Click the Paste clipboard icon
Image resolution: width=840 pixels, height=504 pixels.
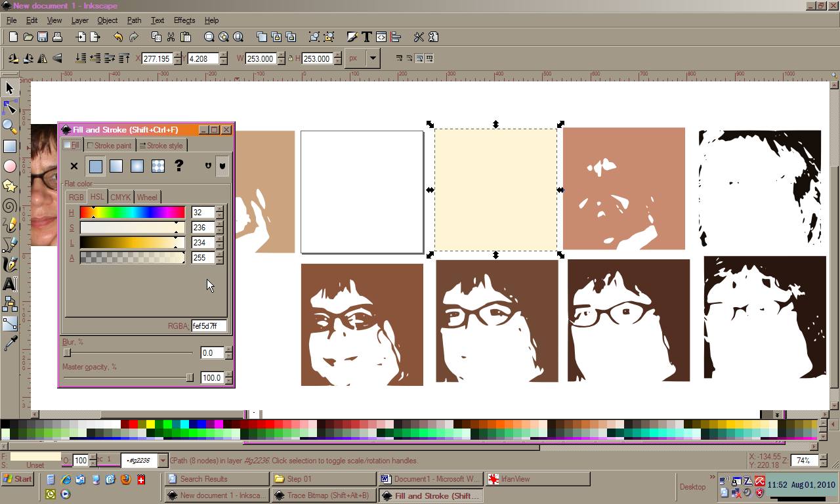point(185,37)
